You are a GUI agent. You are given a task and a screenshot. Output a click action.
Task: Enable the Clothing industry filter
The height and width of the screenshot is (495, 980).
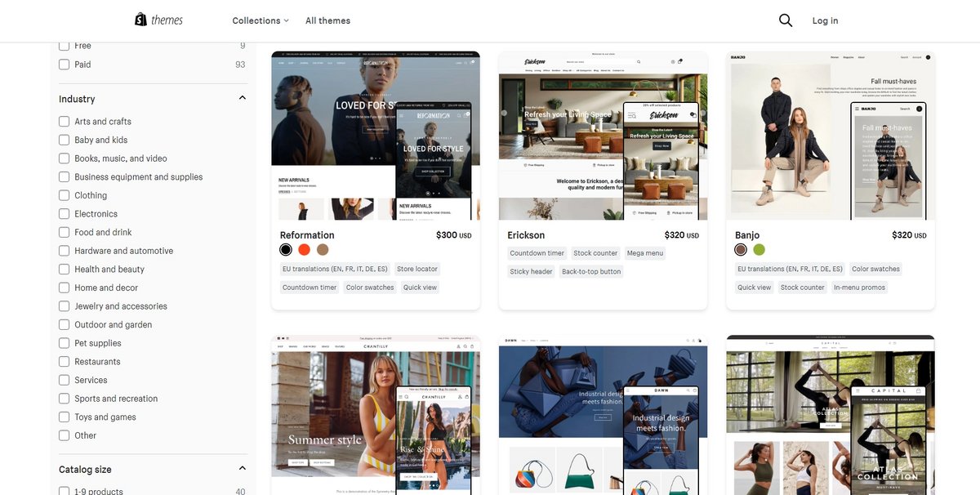point(64,195)
